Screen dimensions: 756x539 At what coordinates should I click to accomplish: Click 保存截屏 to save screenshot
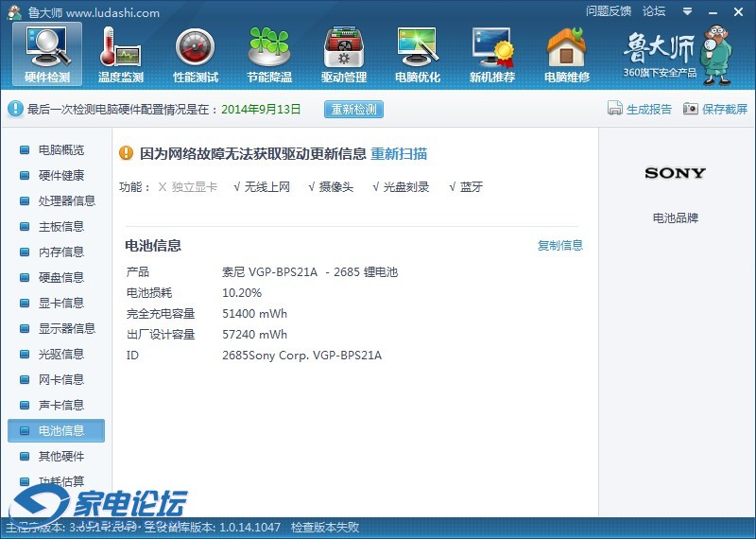[x=715, y=109]
